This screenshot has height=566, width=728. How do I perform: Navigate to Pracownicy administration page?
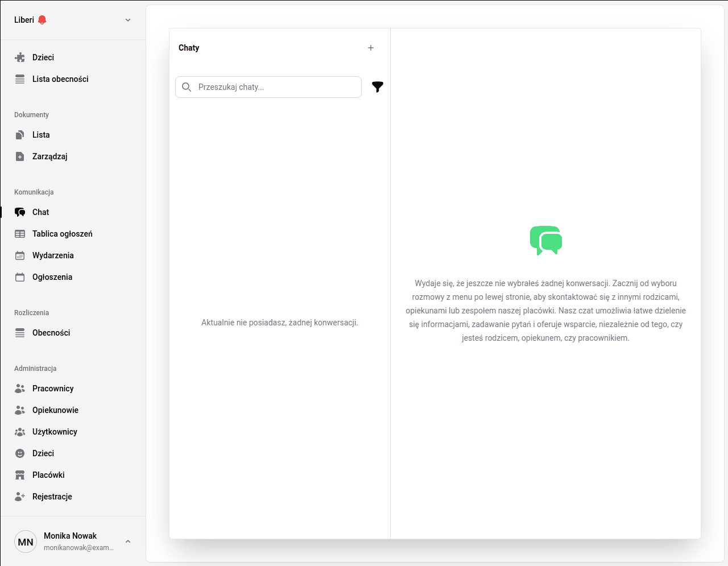(x=53, y=389)
